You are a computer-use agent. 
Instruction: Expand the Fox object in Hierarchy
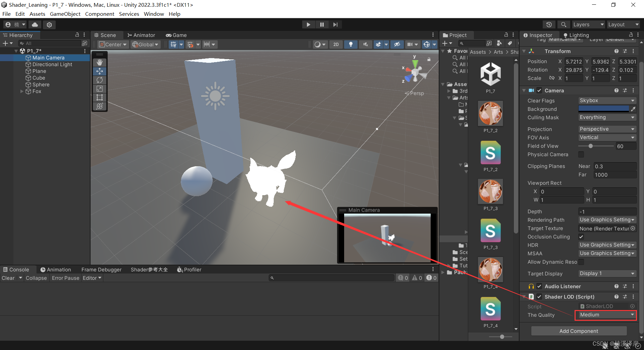(x=22, y=91)
